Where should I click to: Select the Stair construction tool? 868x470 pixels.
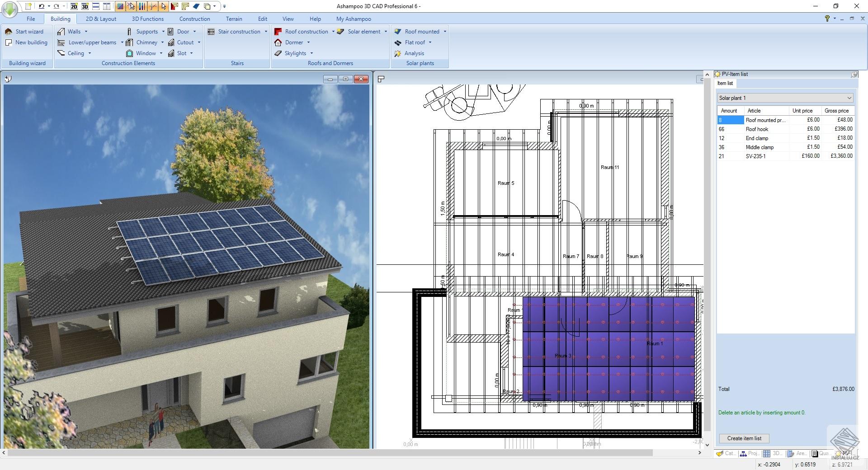[x=236, y=31]
